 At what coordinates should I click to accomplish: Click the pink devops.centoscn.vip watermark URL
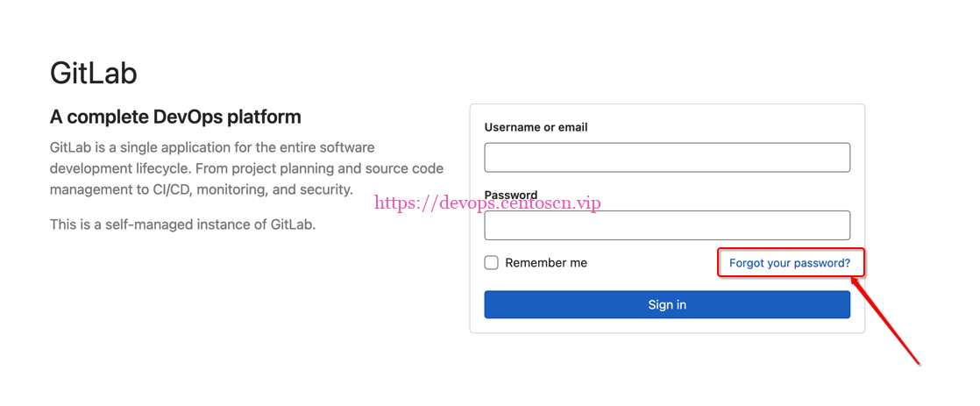[487, 203]
